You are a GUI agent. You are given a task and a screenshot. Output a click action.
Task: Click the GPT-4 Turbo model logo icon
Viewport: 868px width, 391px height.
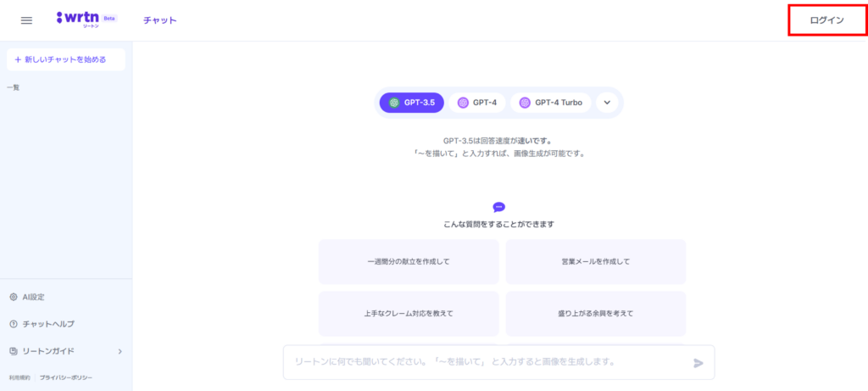tap(525, 103)
